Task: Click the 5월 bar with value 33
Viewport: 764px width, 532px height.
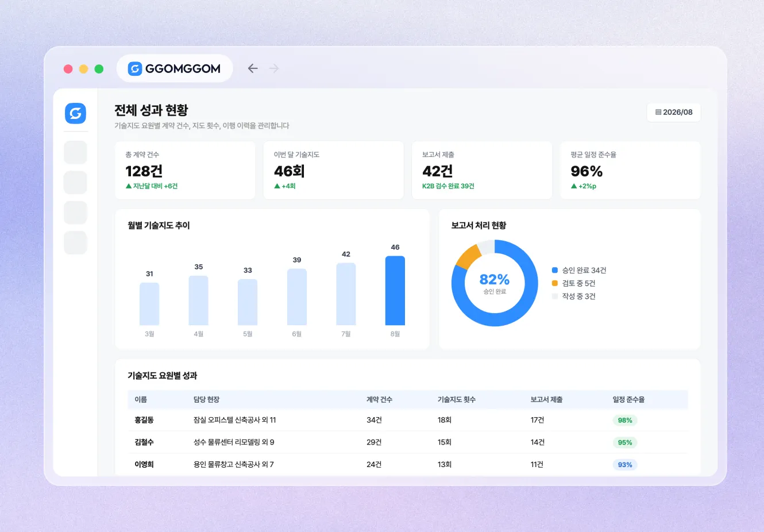Action: (x=248, y=302)
